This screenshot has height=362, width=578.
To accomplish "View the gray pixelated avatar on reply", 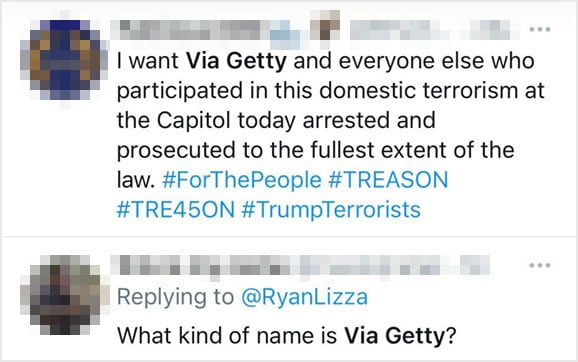I will (65, 295).
